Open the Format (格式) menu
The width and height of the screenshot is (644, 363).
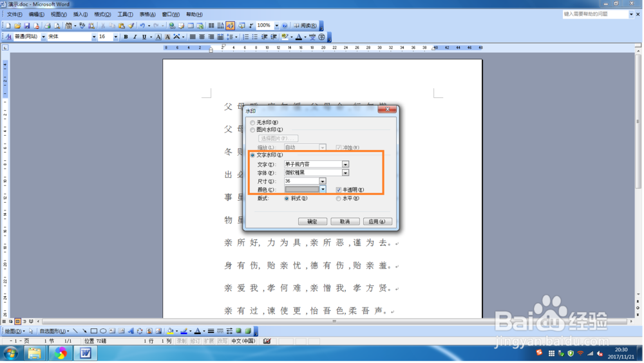pos(102,14)
